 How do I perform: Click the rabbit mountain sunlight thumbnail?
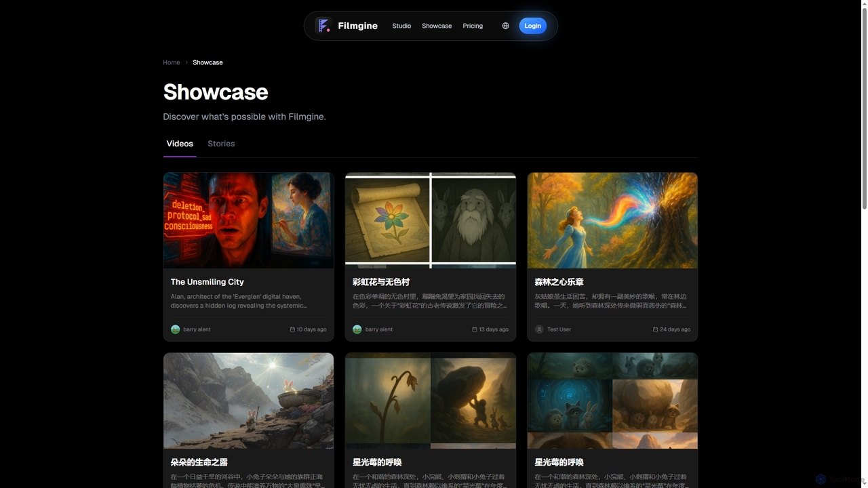248,401
